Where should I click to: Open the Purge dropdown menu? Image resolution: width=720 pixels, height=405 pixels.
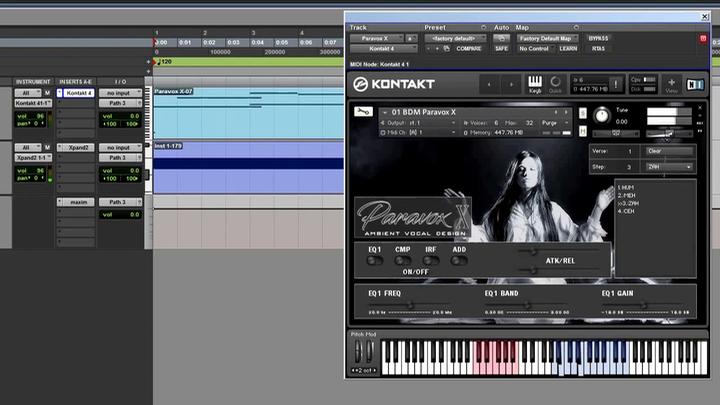(555, 123)
